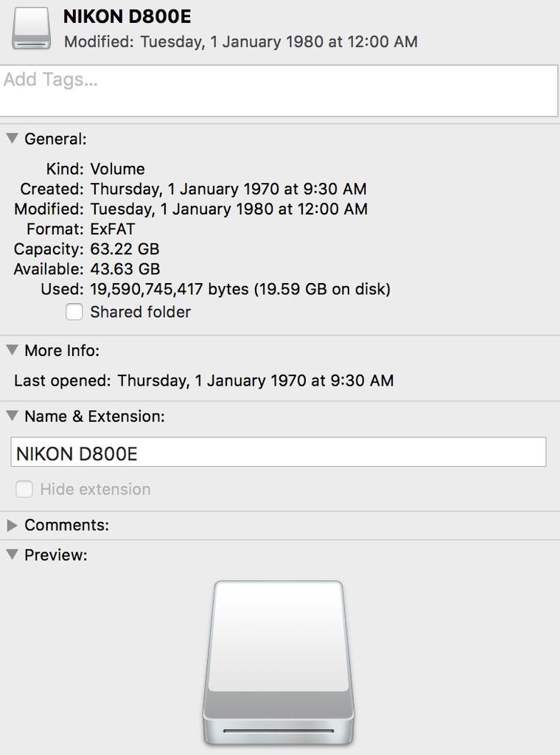
Task: Click the Add Tags field
Action: pos(279,90)
